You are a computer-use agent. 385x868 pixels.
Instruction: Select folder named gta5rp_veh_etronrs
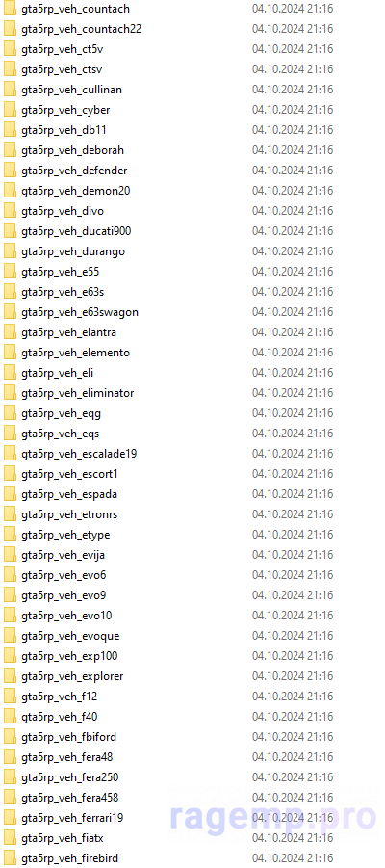[x=69, y=514]
